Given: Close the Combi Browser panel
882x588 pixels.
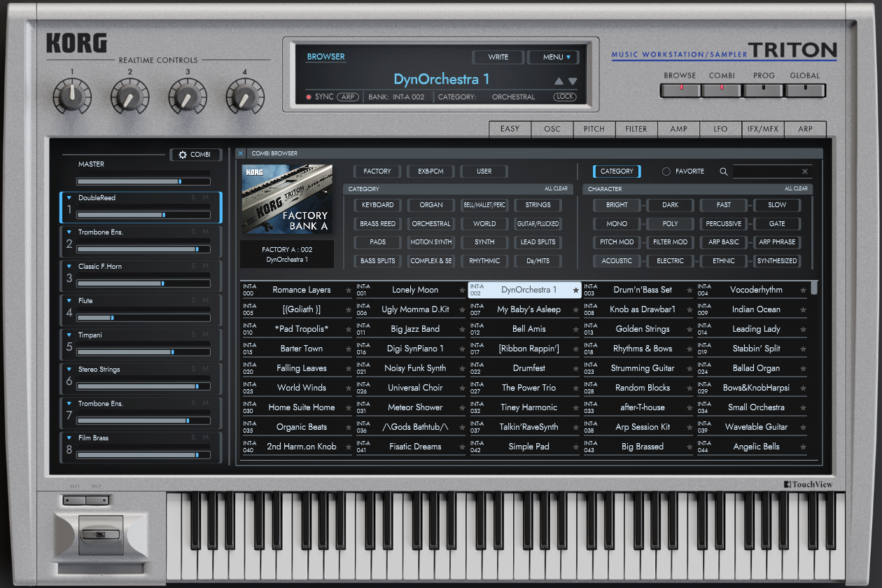Looking at the screenshot, I should pyautogui.click(x=241, y=153).
